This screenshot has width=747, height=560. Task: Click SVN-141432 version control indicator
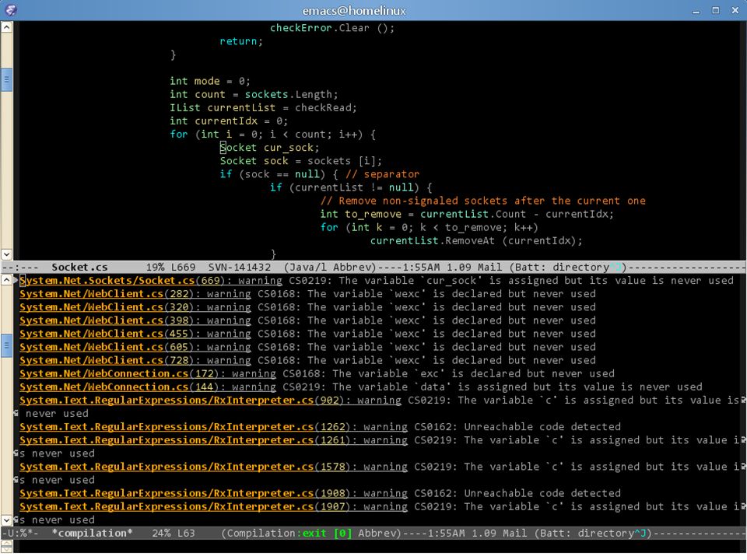(x=239, y=267)
